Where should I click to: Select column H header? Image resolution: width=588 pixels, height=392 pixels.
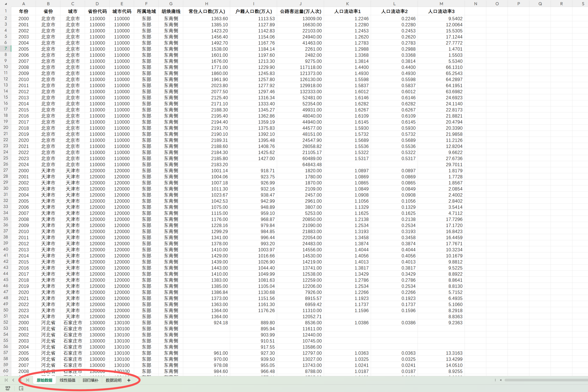tap(206, 4)
